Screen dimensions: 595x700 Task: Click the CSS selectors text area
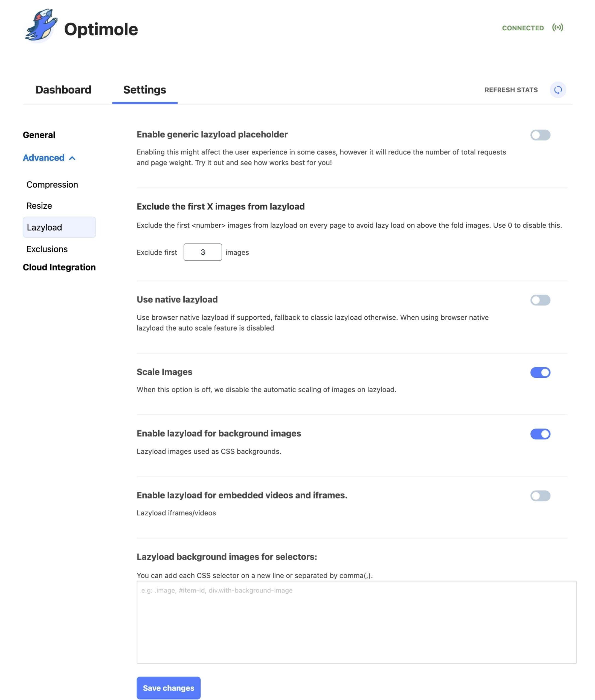pyautogui.click(x=356, y=622)
